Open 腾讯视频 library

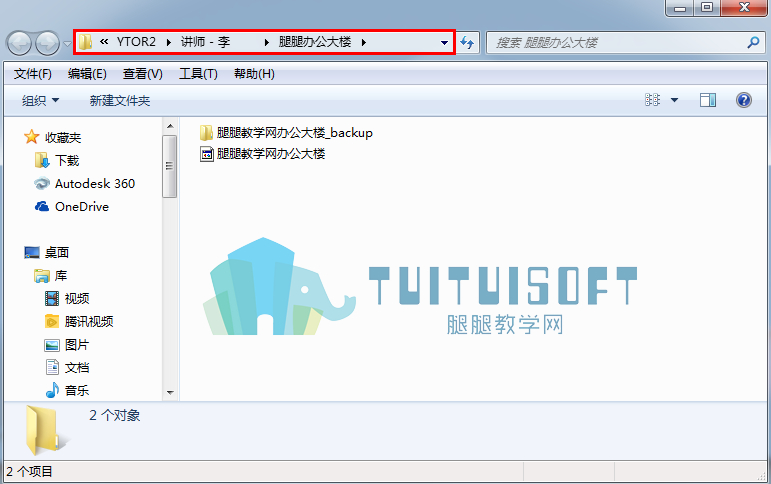point(89,322)
